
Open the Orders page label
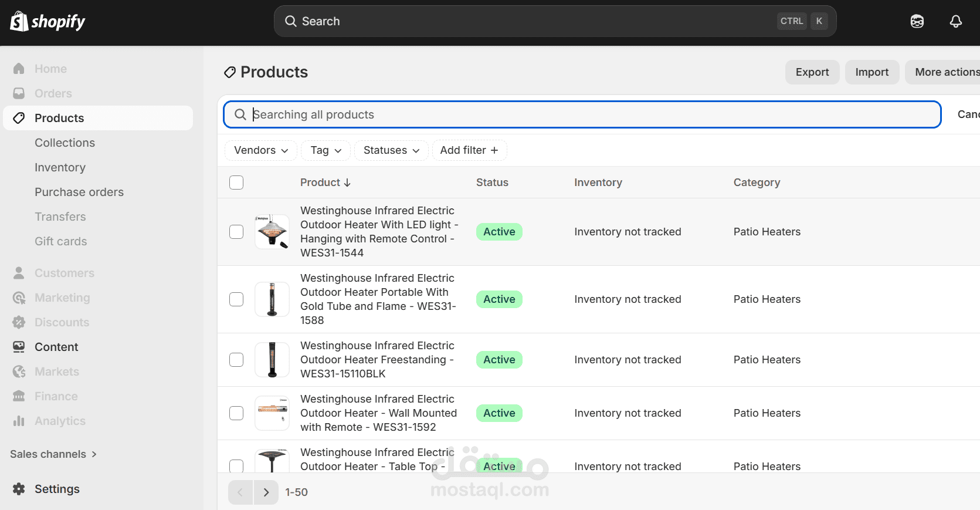click(x=53, y=93)
